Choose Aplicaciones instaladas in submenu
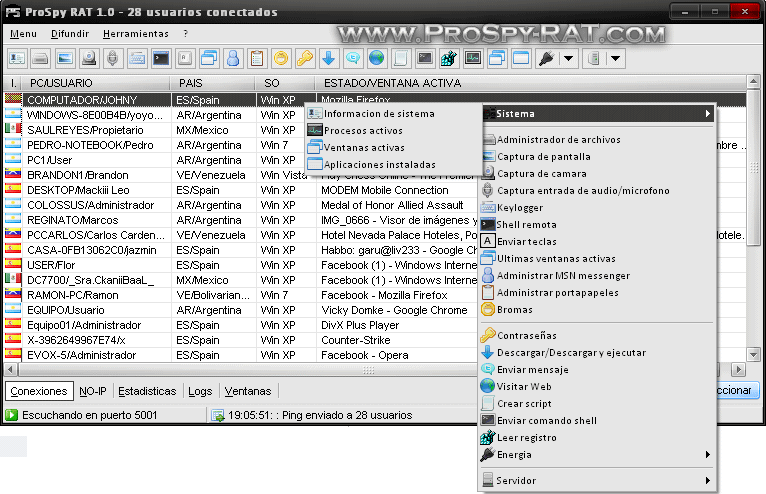Viewport: 766px width, 494px height. (x=393, y=165)
